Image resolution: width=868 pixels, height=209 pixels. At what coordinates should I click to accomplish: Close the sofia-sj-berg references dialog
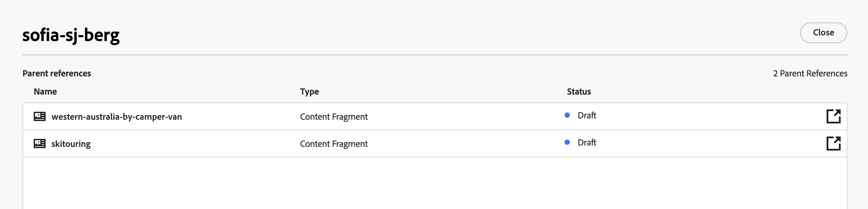click(823, 33)
